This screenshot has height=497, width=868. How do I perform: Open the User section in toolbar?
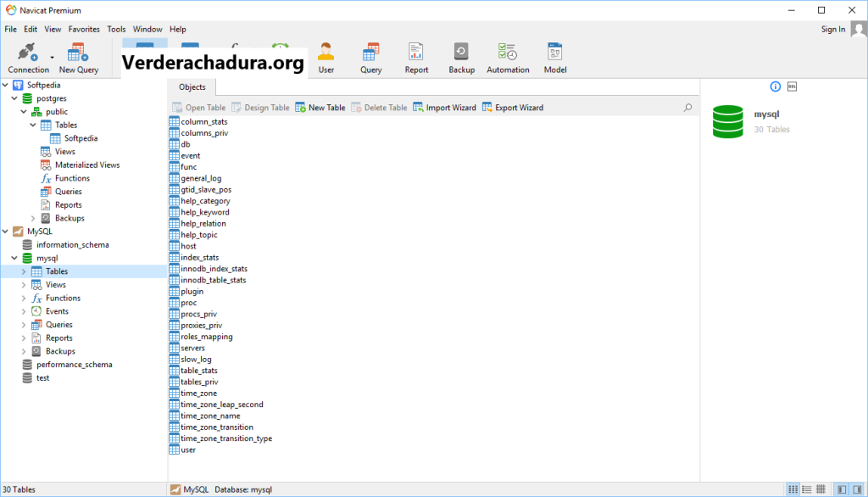(326, 58)
